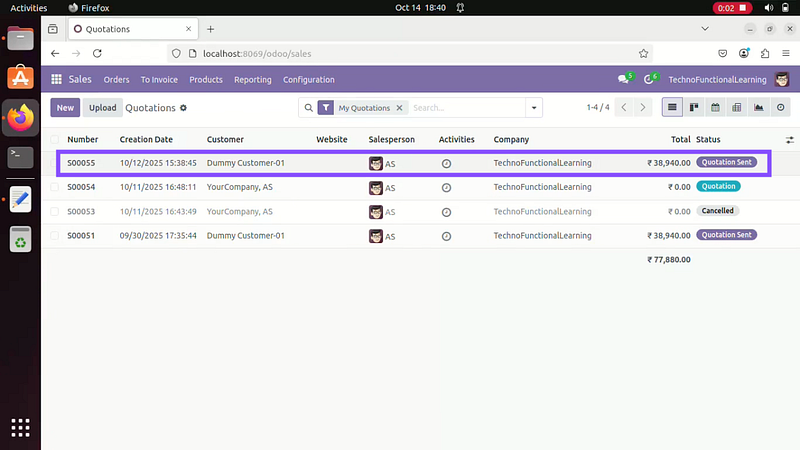Open the Orders menu
The width and height of the screenshot is (800, 450).
(116, 80)
